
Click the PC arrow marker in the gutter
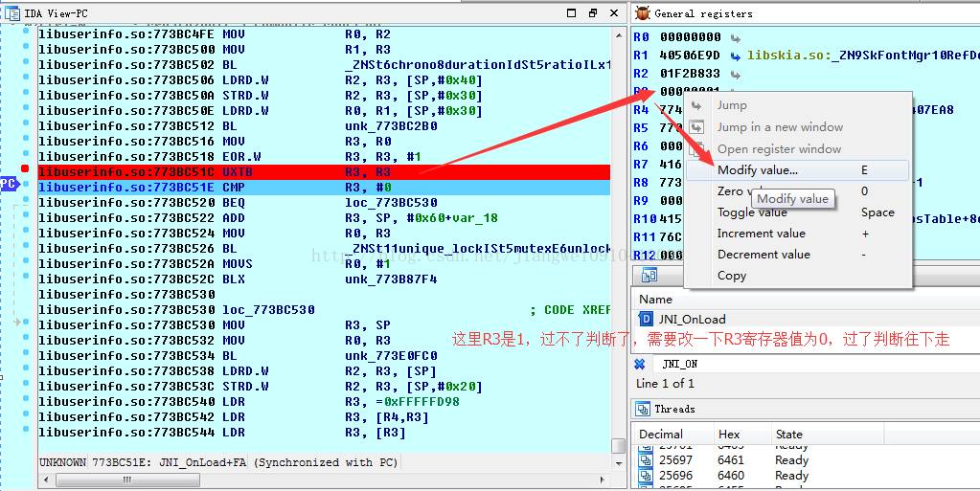(10, 184)
